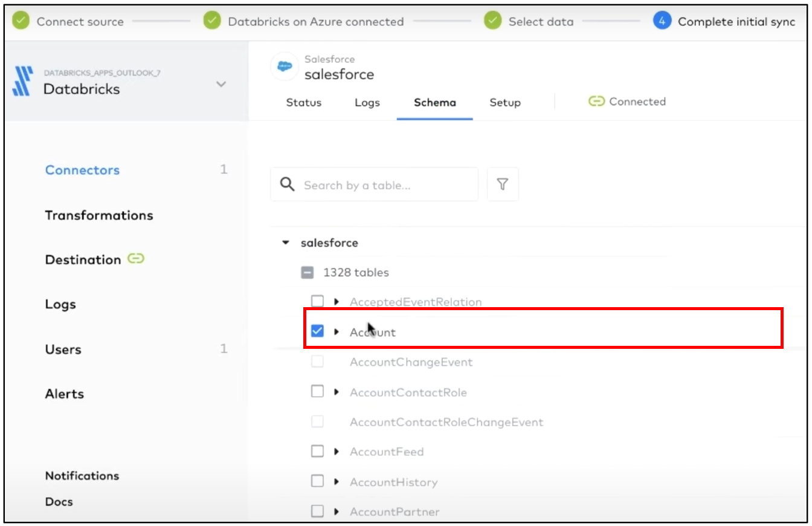
Task: Go to Transformations in sidebar
Action: (99, 215)
